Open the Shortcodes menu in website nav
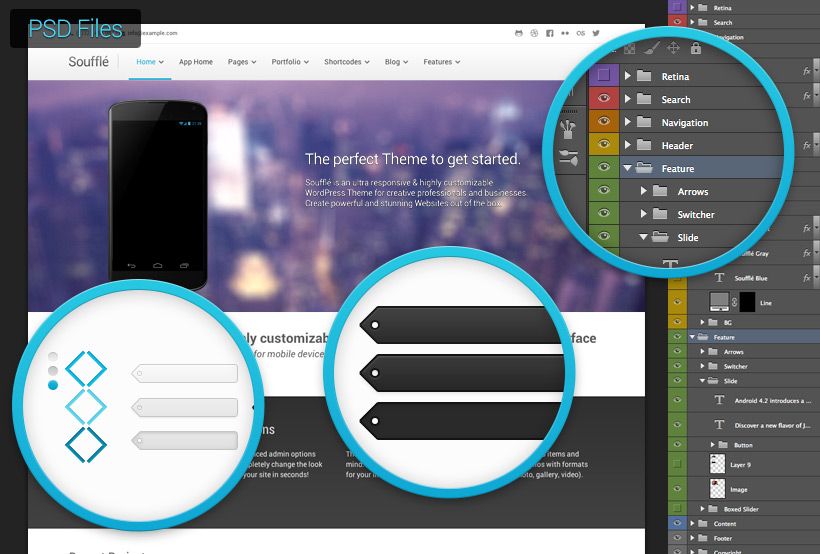Viewport: 820px width, 554px height. point(346,62)
